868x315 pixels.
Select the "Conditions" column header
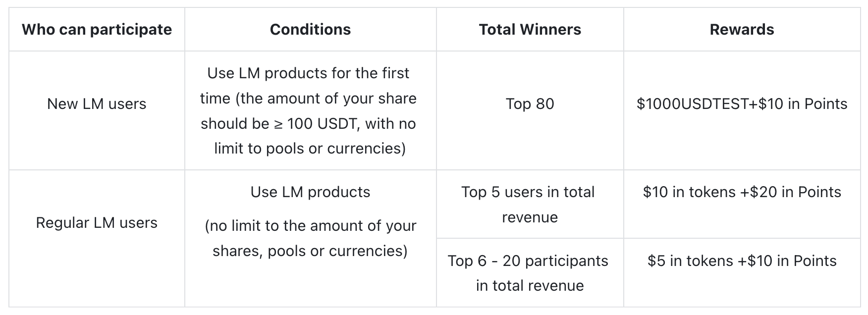point(310,30)
